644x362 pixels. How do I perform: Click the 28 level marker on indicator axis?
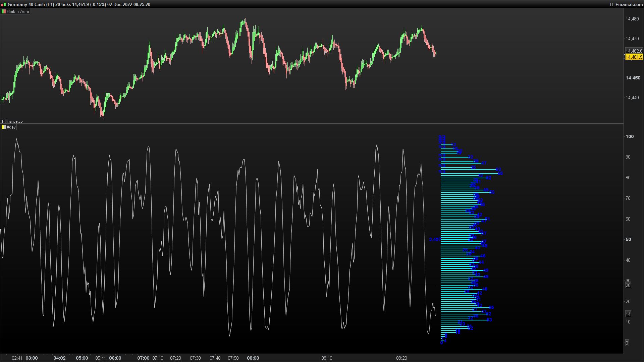[x=628, y=286]
